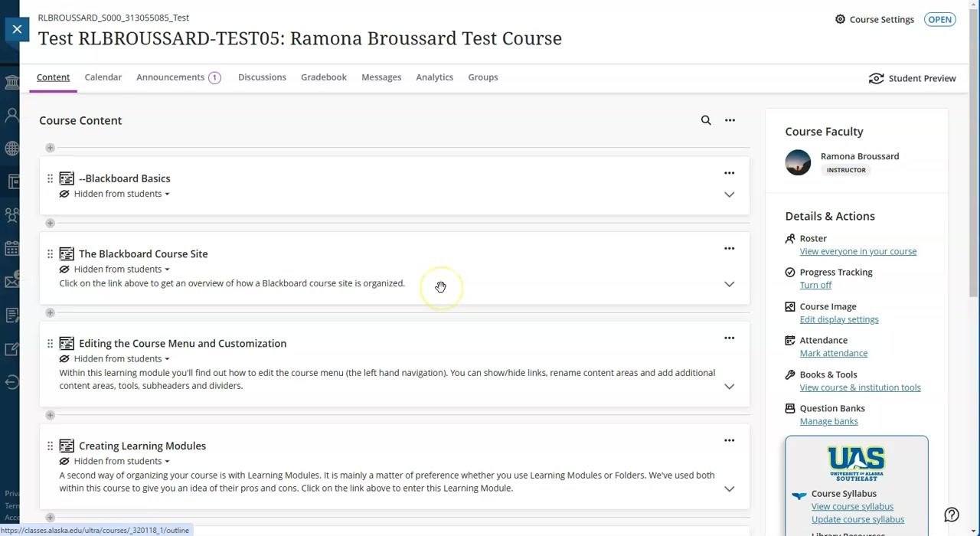Enter Student Preview mode
The width and height of the screenshot is (980, 536).
point(913,78)
